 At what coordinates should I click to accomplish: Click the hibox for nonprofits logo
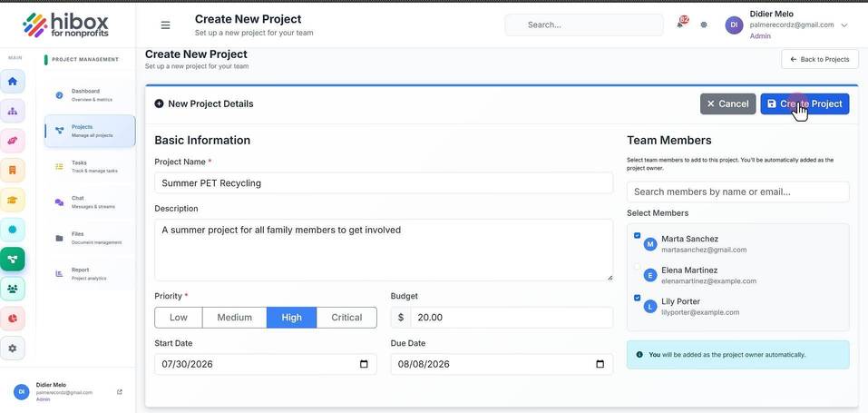[x=65, y=25]
